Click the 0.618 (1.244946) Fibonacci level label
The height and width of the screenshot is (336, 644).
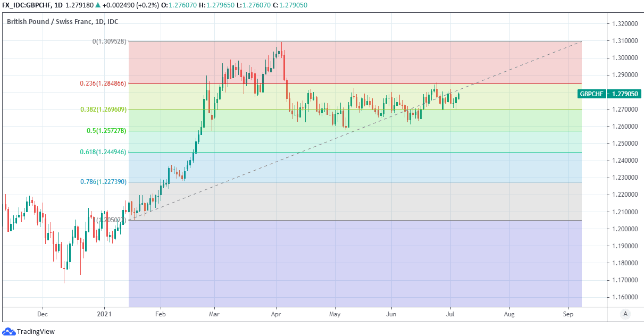point(103,152)
